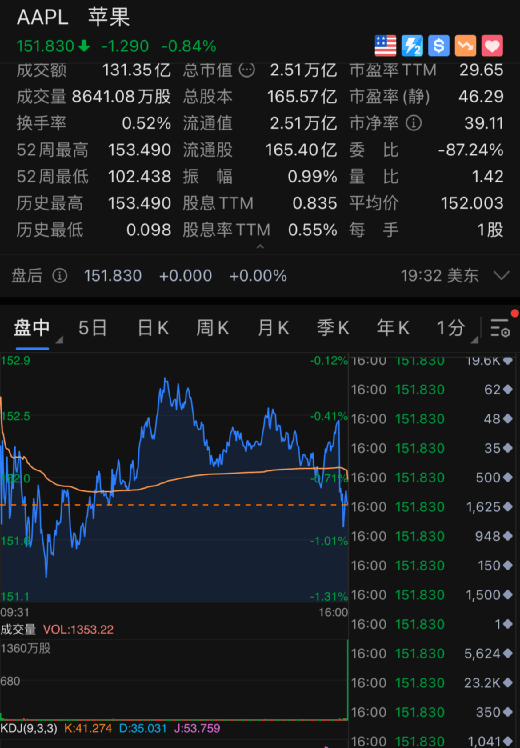Select the 周K chart tab
The image size is (520, 748).
click(213, 328)
